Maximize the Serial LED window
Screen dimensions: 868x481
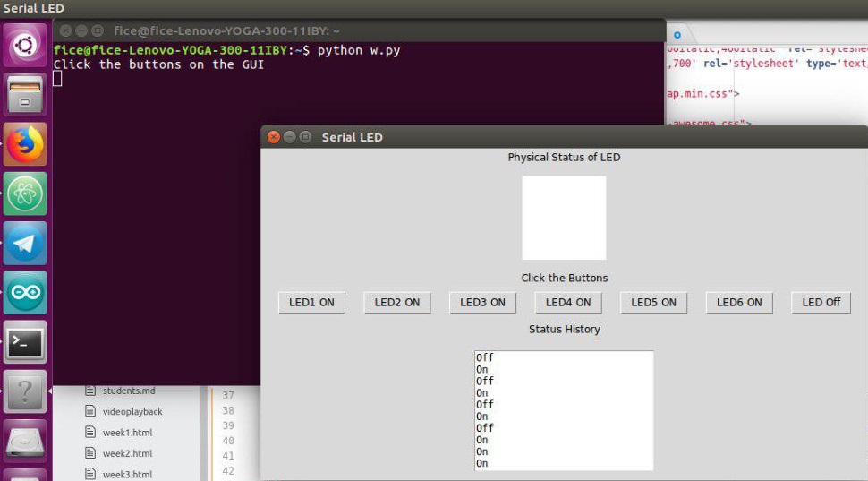[305, 137]
